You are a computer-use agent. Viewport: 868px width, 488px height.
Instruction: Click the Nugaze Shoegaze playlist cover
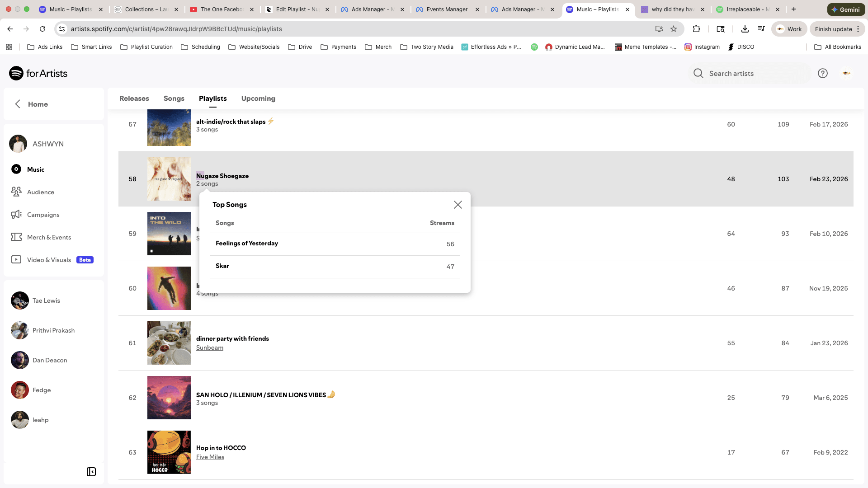[169, 179]
